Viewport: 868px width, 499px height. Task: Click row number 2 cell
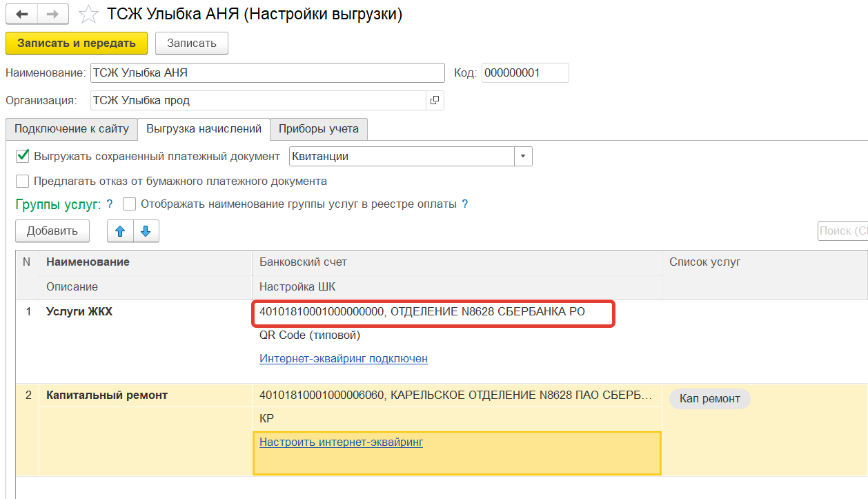pyautogui.click(x=28, y=395)
